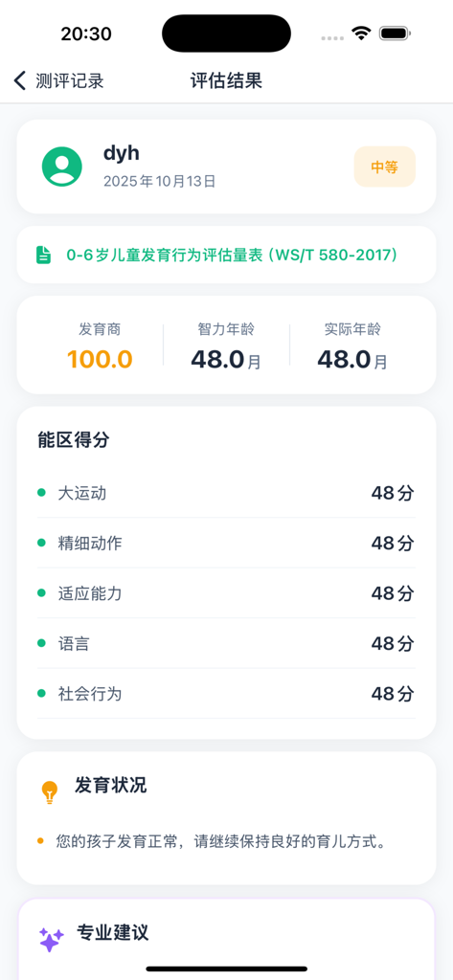The image size is (453, 980).
Task: Tap the back chevron icon
Action: click(20, 80)
